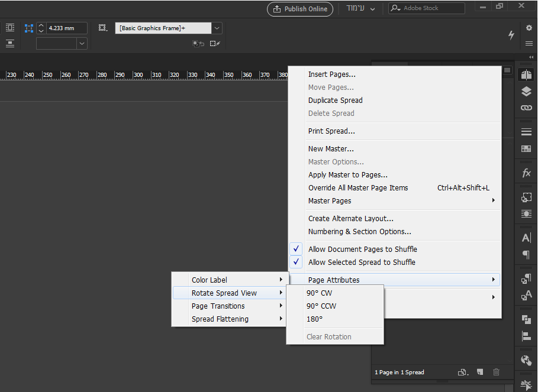The width and height of the screenshot is (538, 392).
Task: Click the jump object text wrap icon
Action: [10, 44]
